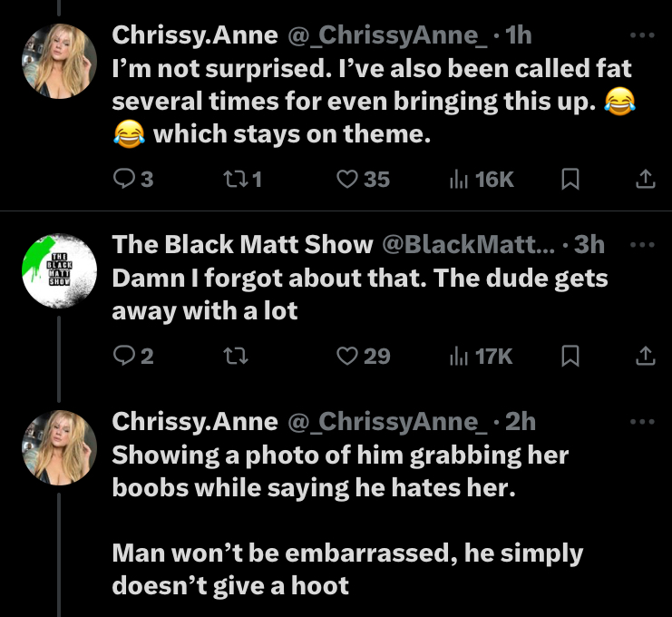The width and height of the screenshot is (672, 617).
Task: Click The Black Matt Show display name
Action: (242, 244)
